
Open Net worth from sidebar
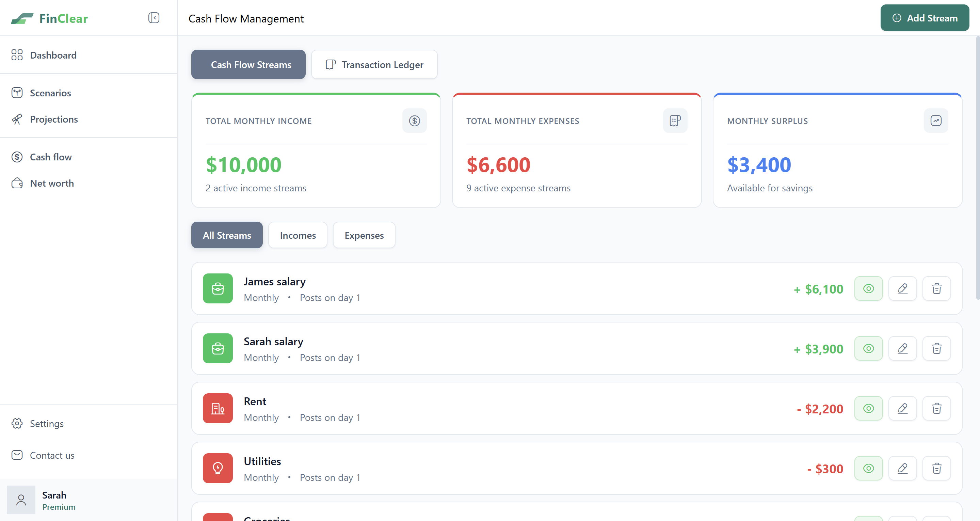point(52,183)
